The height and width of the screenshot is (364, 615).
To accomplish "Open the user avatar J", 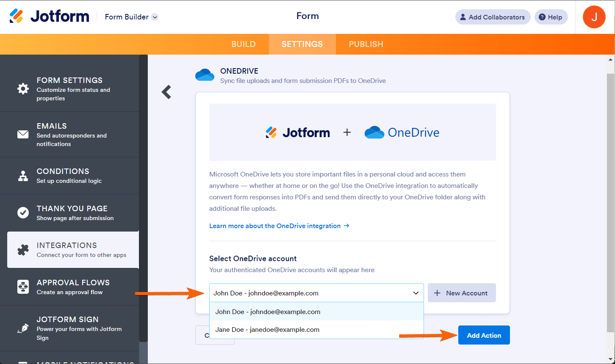I will click(x=594, y=17).
